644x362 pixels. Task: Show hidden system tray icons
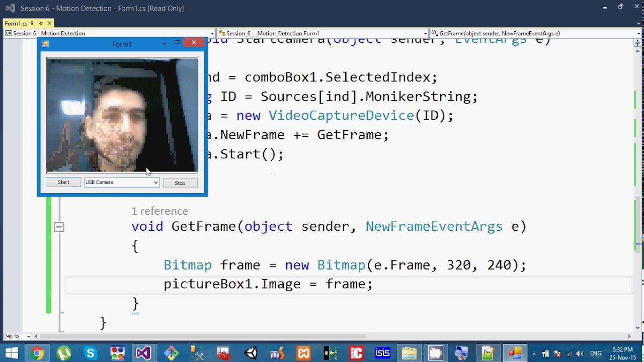click(534, 353)
